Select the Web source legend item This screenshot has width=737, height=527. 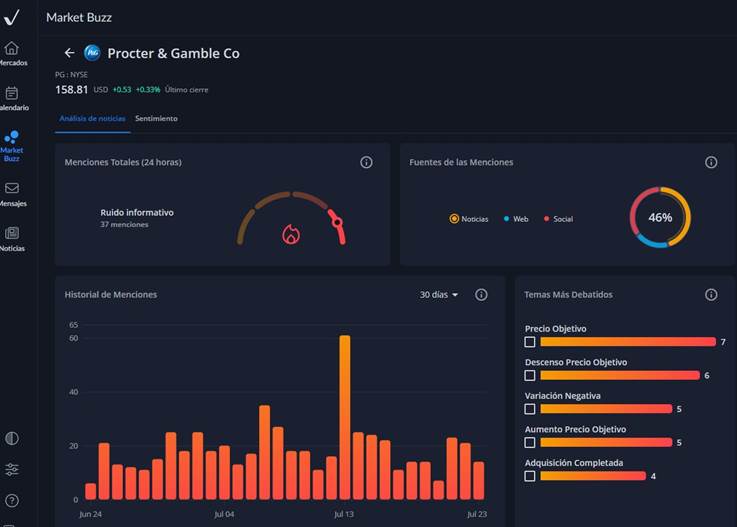coord(516,219)
